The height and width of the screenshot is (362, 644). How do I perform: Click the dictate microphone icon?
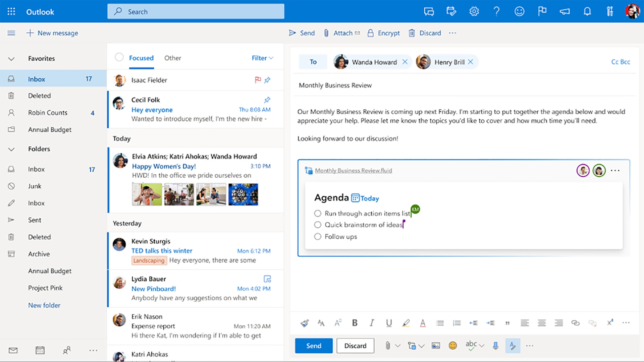click(x=495, y=346)
